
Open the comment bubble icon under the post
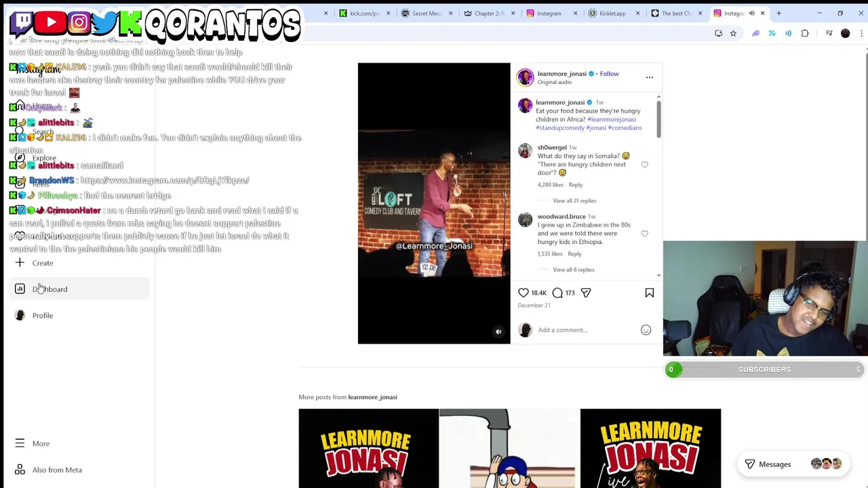[x=557, y=293]
